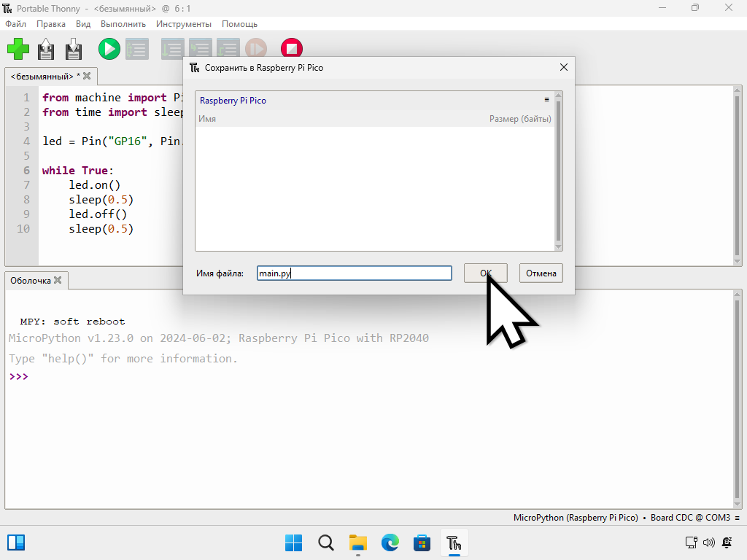This screenshot has height=560, width=747.
Task: Open Windows Start menu
Action: point(293,542)
